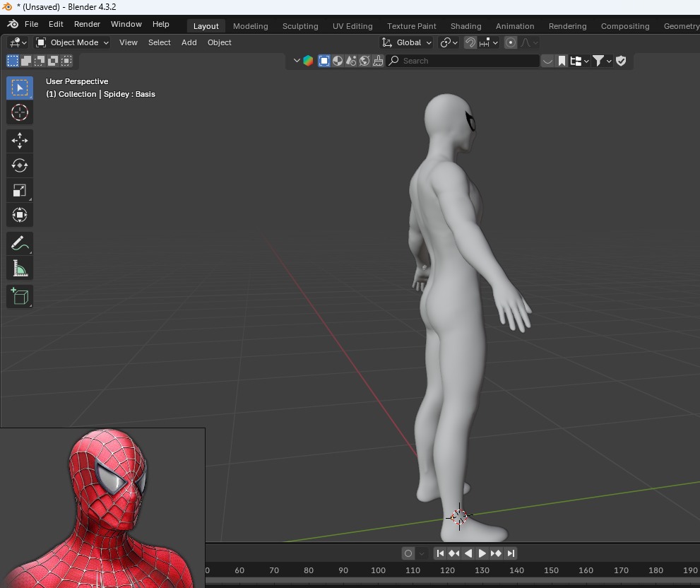Screen dimensions: 700x588
Task: Activate the Transform tool
Action: [19, 215]
